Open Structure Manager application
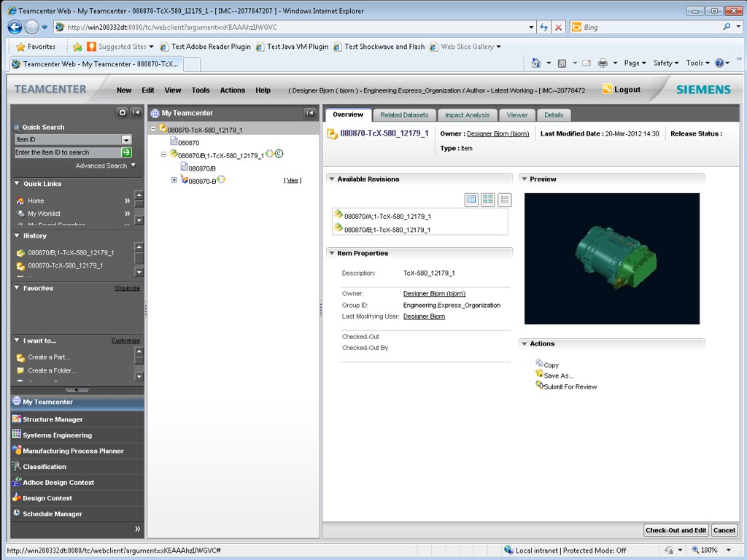The height and width of the screenshot is (560, 747). tap(53, 419)
